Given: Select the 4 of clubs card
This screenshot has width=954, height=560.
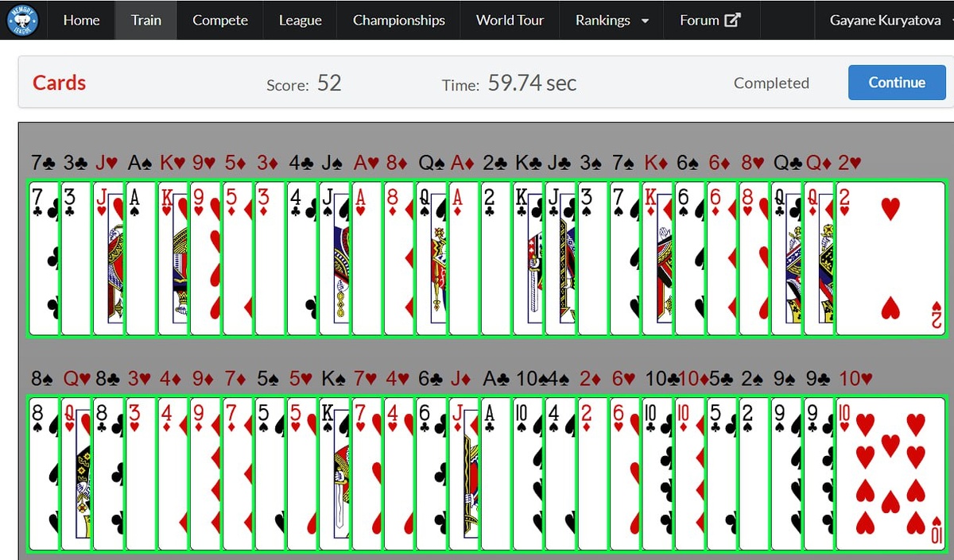Looking at the screenshot, I should click(302, 258).
